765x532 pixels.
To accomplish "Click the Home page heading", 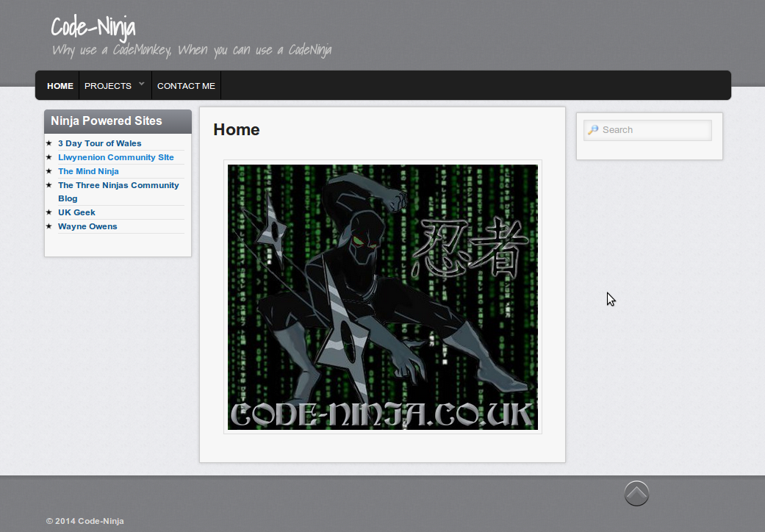I will coord(237,130).
